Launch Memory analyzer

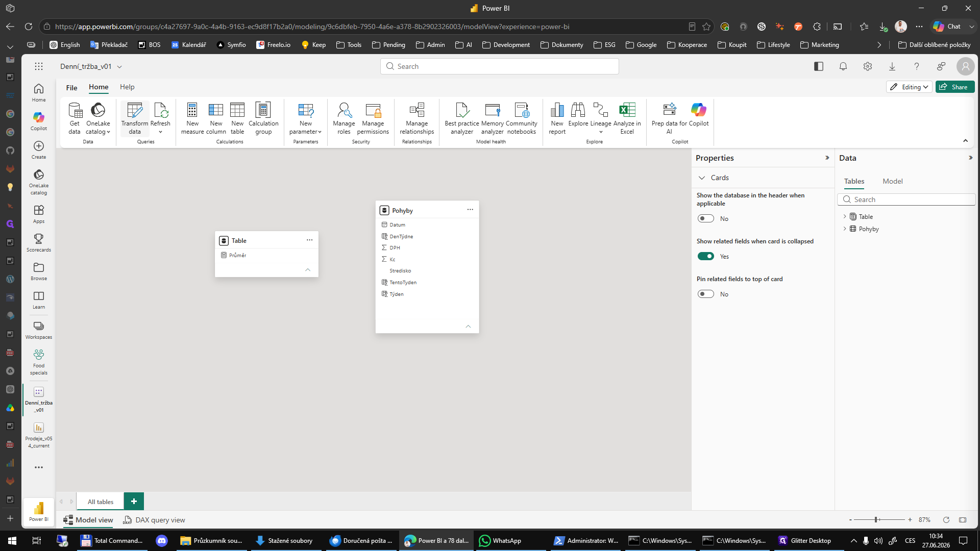pos(493,118)
